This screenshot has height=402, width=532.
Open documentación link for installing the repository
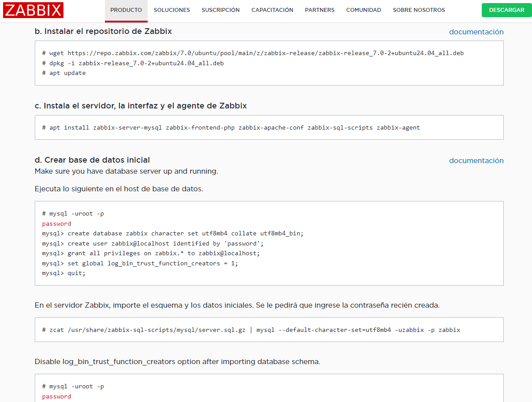[x=476, y=32]
